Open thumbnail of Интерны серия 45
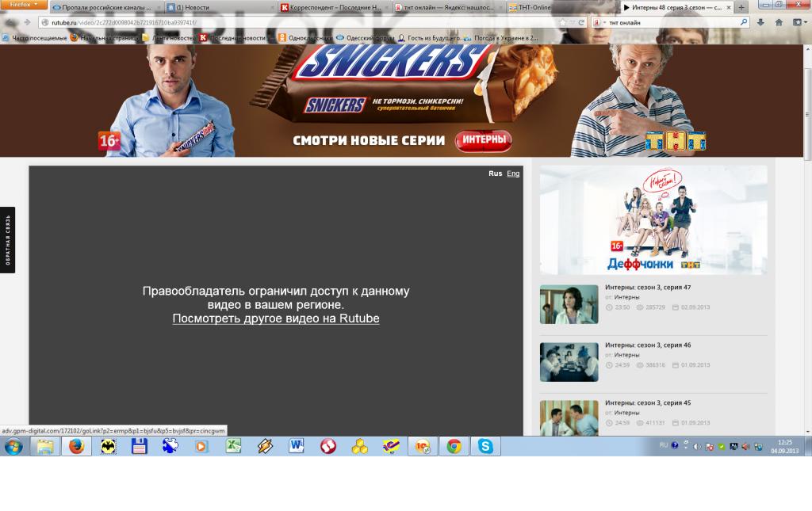 (569, 418)
